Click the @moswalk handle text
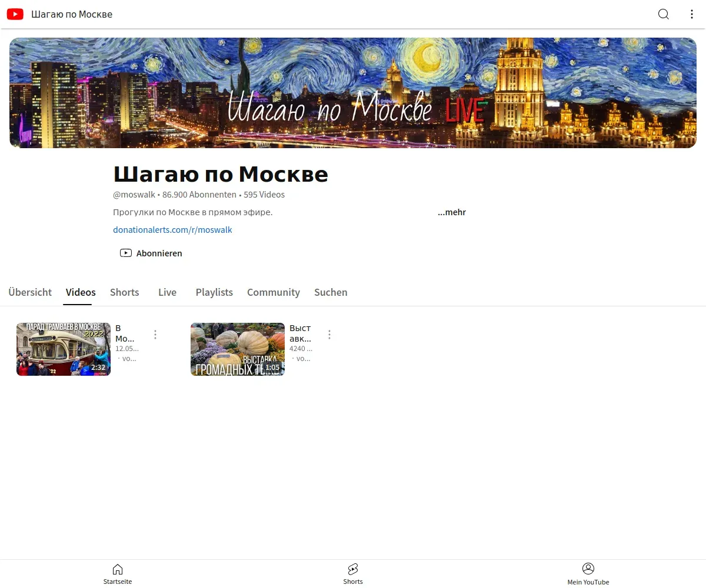 (x=134, y=195)
